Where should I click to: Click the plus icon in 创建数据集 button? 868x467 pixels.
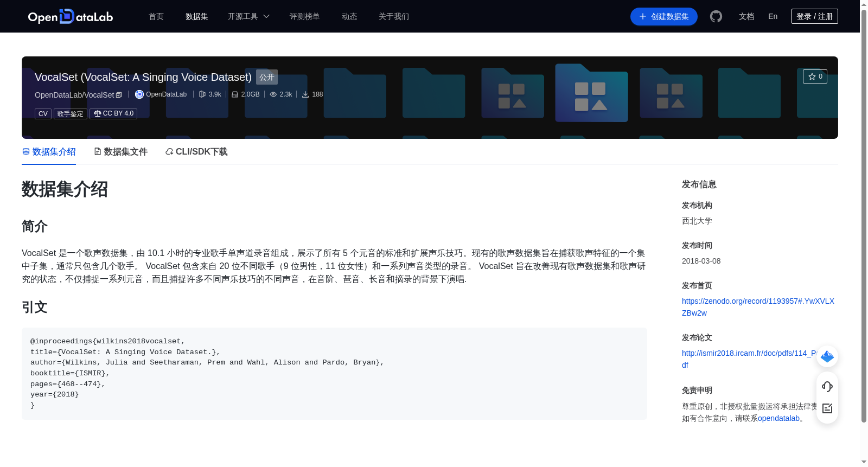tap(643, 16)
